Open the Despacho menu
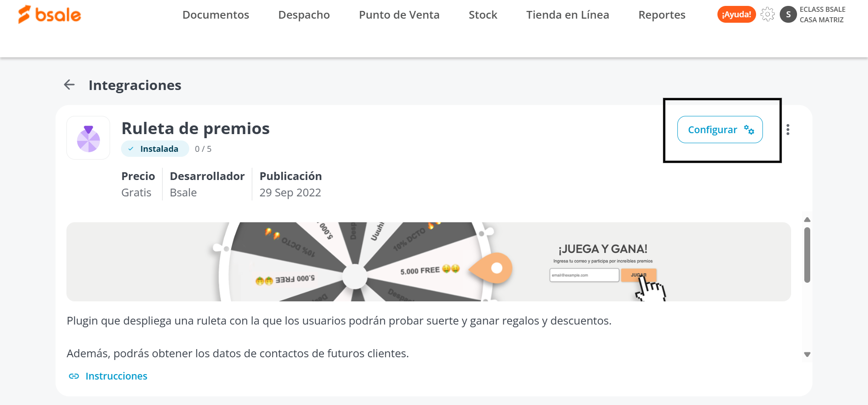868x405 pixels. point(304,15)
